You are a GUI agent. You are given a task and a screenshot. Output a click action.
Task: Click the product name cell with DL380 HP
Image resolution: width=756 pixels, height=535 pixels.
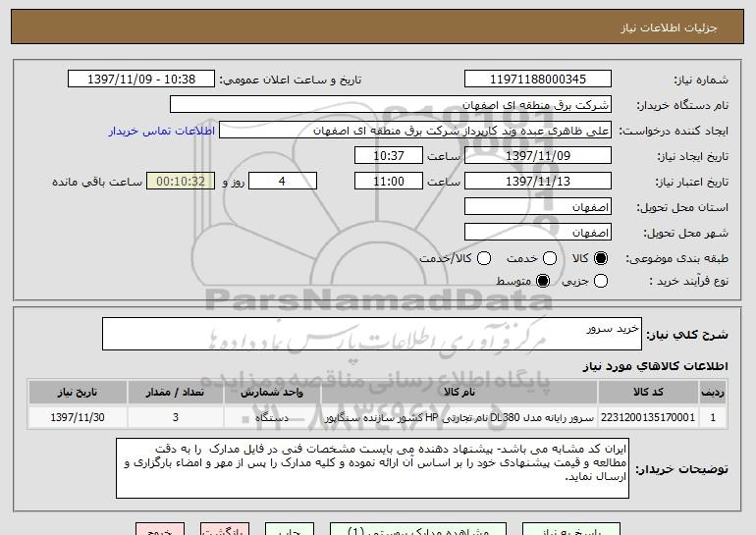click(459, 417)
